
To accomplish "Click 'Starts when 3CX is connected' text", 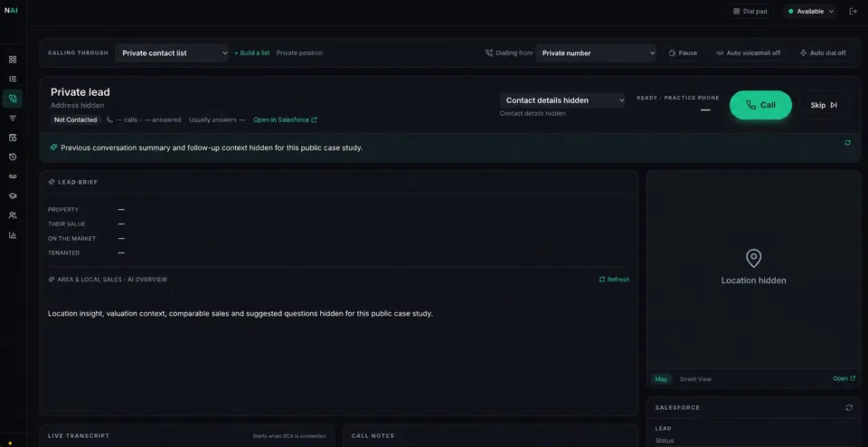I will click(x=289, y=436).
